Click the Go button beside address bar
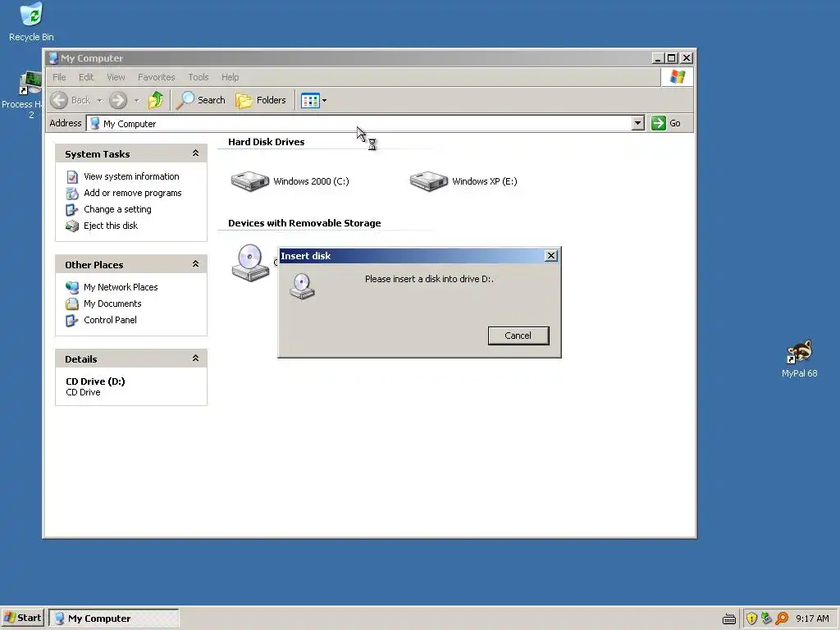Viewport: 840px width, 630px height. [666, 123]
